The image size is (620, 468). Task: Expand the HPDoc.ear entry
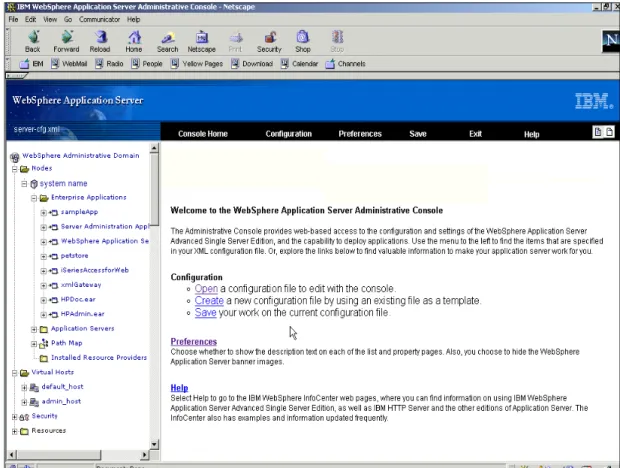click(x=43, y=300)
